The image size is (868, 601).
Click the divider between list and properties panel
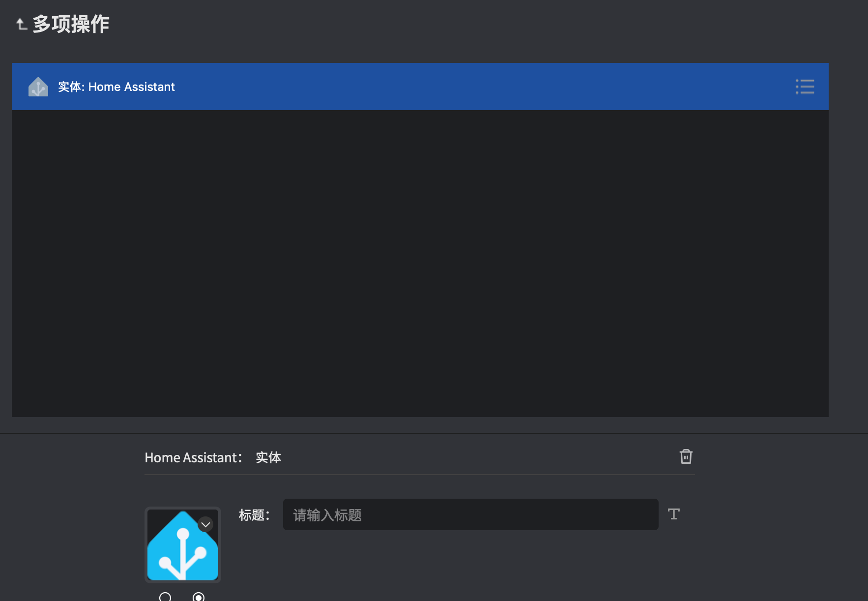click(x=434, y=433)
